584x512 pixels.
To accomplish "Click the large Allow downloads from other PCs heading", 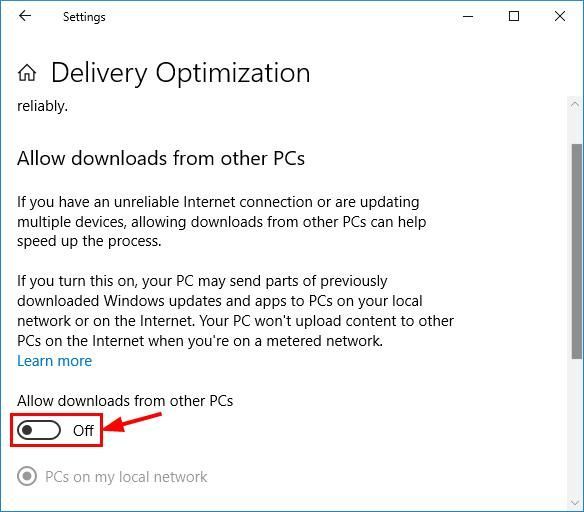I will click(x=161, y=158).
